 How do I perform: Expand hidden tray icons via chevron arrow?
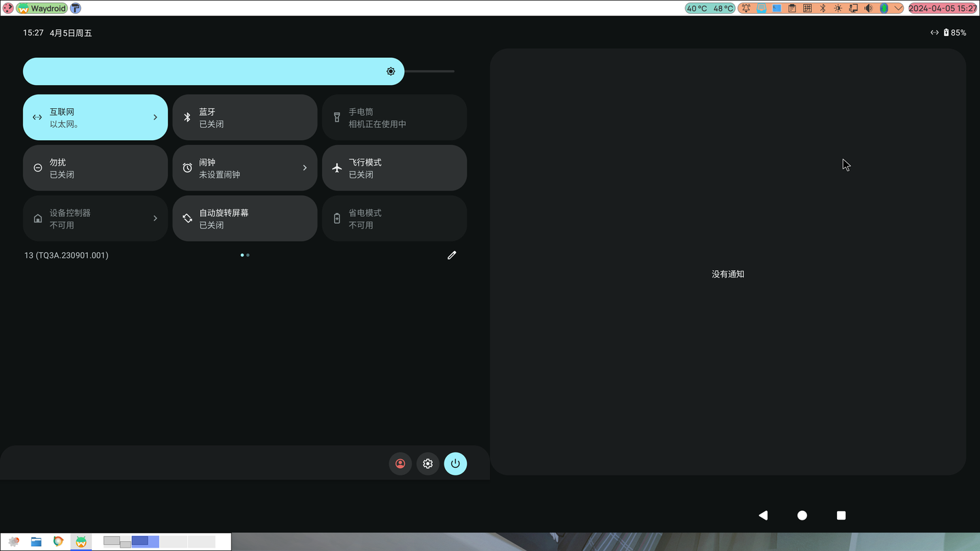click(897, 7)
